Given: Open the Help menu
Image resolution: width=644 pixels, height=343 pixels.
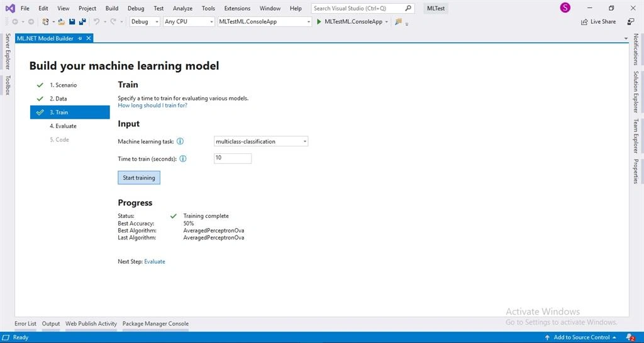Looking at the screenshot, I should coord(296,8).
